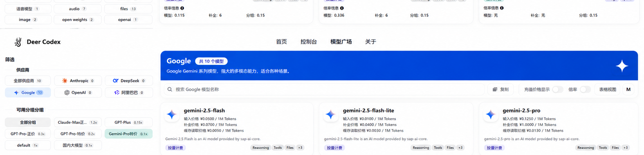Focus the 搜索 Google 模型名称 search field
The image size is (644, 155).
324,89
